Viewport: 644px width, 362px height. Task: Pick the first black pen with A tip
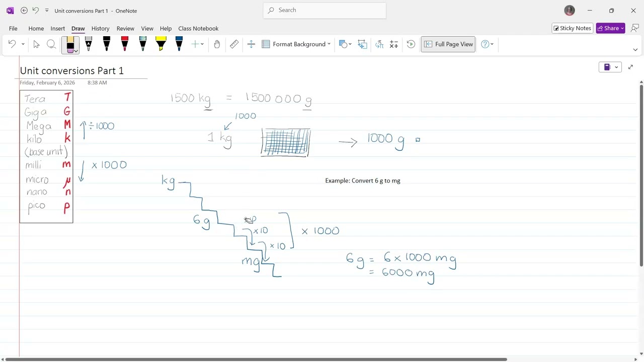pyautogui.click(x=89, y=44)
